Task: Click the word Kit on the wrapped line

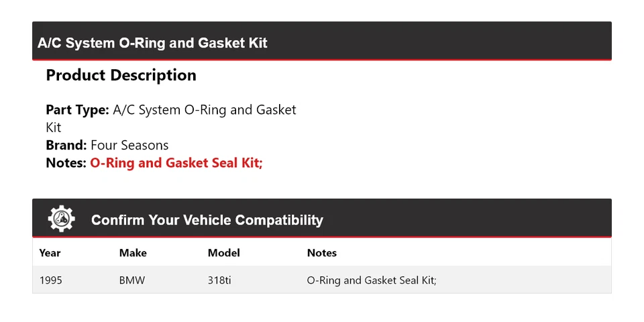Action: pos(54,127)
